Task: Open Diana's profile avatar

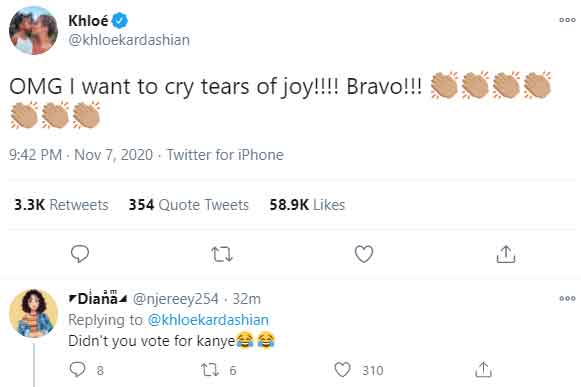Action: tap(33, 313)
